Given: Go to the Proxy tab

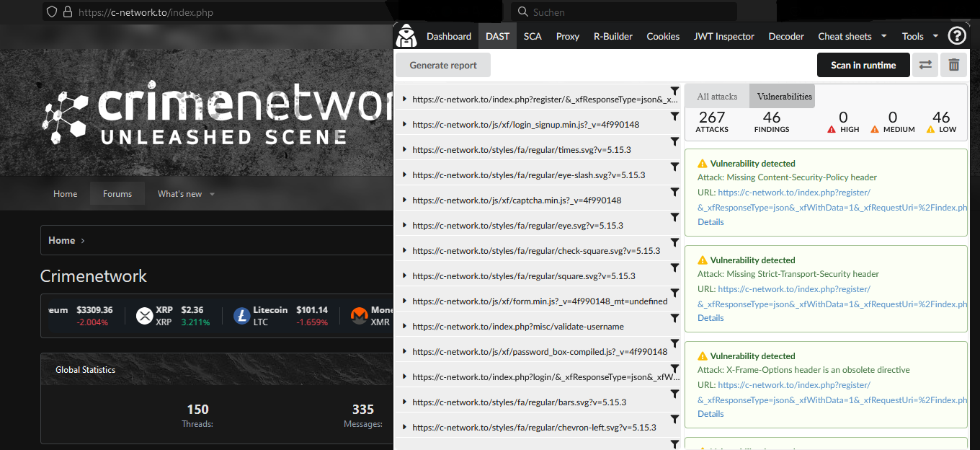Looking at the screenshot, I should [568, 36].
